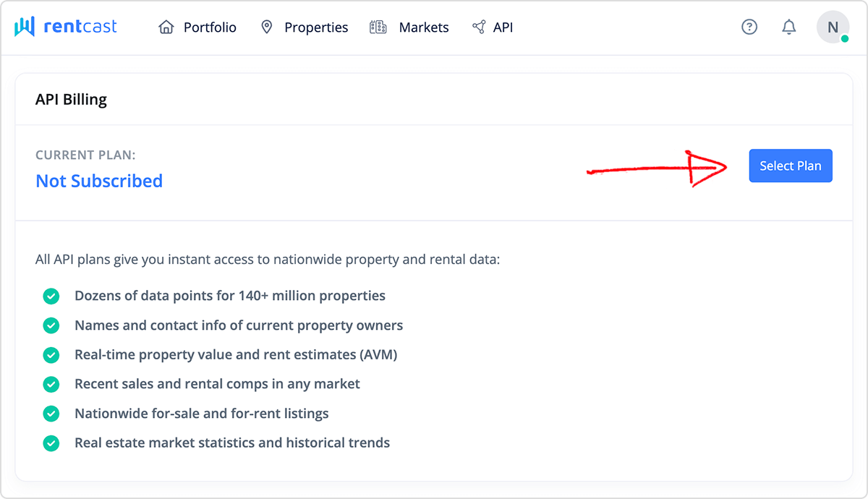
Task: Click the Select Plan button
Action: click(x=791, y=166)
